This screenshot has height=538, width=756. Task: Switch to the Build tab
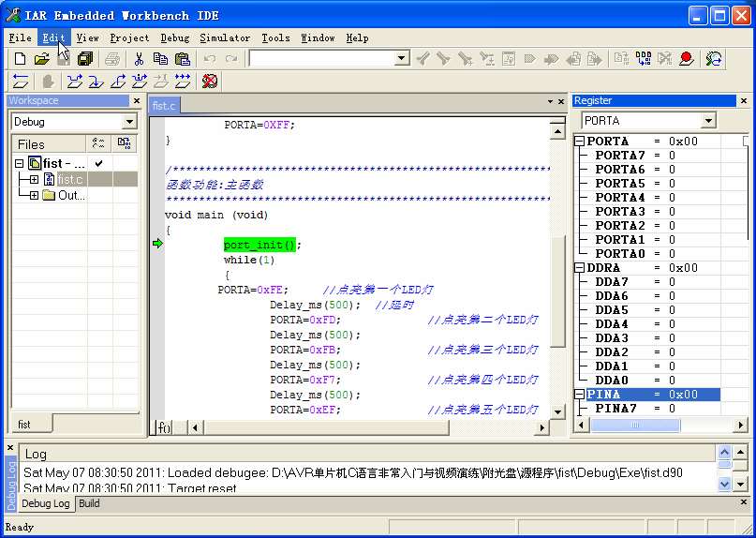89,503
